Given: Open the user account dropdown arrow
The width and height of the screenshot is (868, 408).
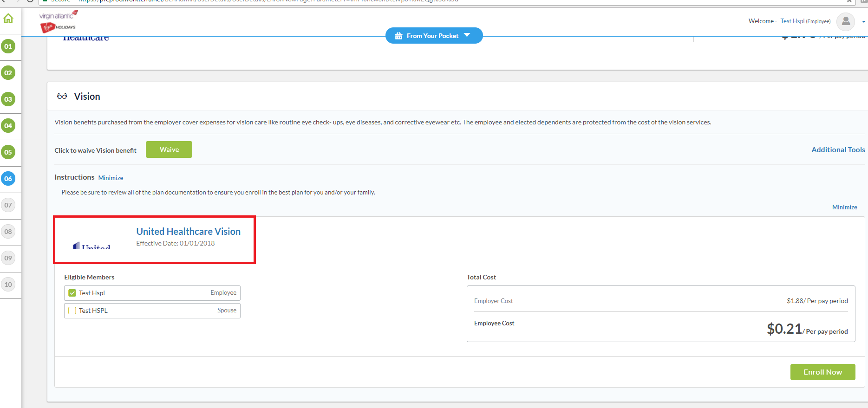Looking at the screenshot, I should click(863, 22).
